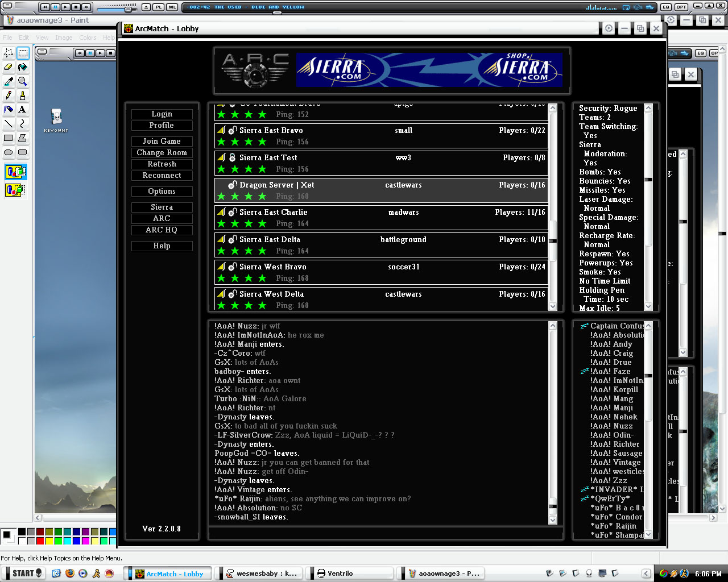This screenshot has height=582, width=728.
Task: Click the Login button in ArcMatch
Action: pos(162,114)
